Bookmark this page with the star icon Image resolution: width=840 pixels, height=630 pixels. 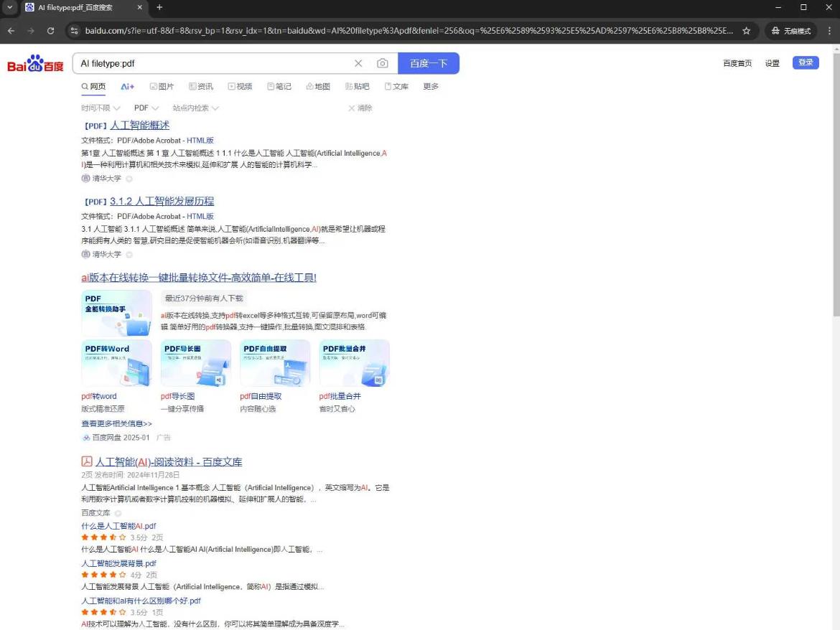coord(746,31)
